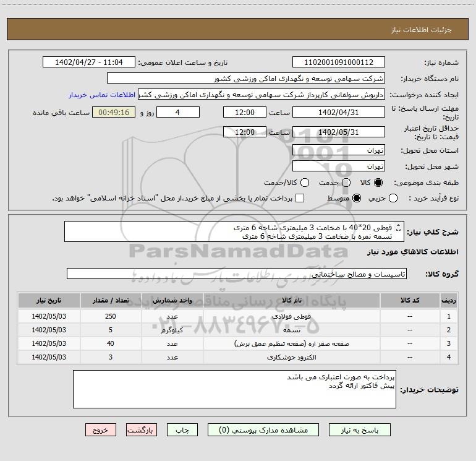The image size is (476, 461).
Task: Click the پاسخ به نیاز button
Action: point(360,430)
